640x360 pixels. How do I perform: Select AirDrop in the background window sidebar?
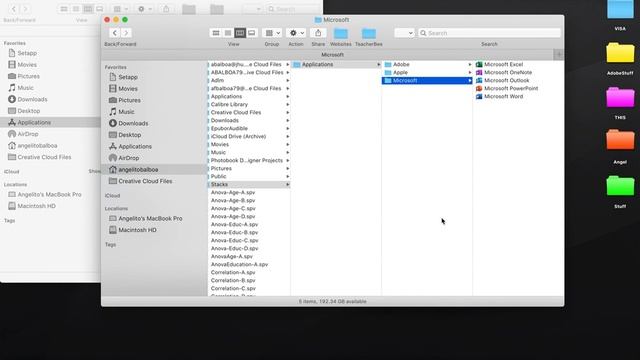pyautogui.click(x=50, y=134)
